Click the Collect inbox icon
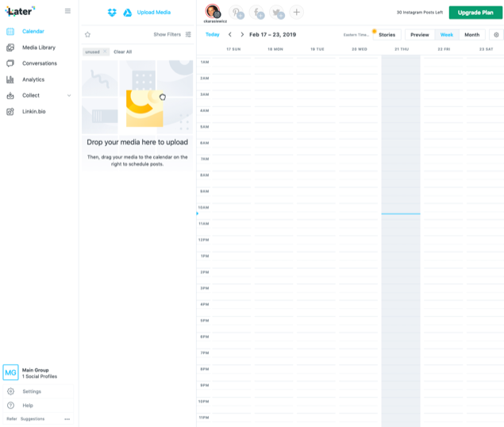The image size is (504, 427). click(x=10, y=95)
